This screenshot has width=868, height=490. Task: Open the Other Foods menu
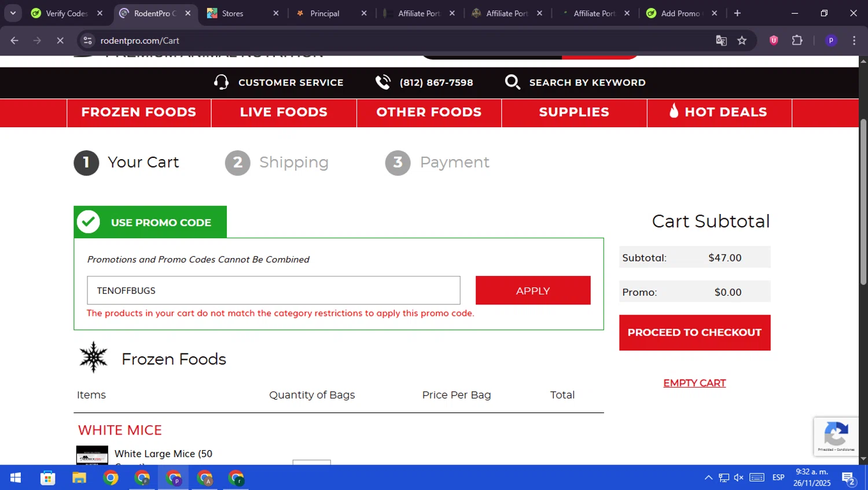429,112
